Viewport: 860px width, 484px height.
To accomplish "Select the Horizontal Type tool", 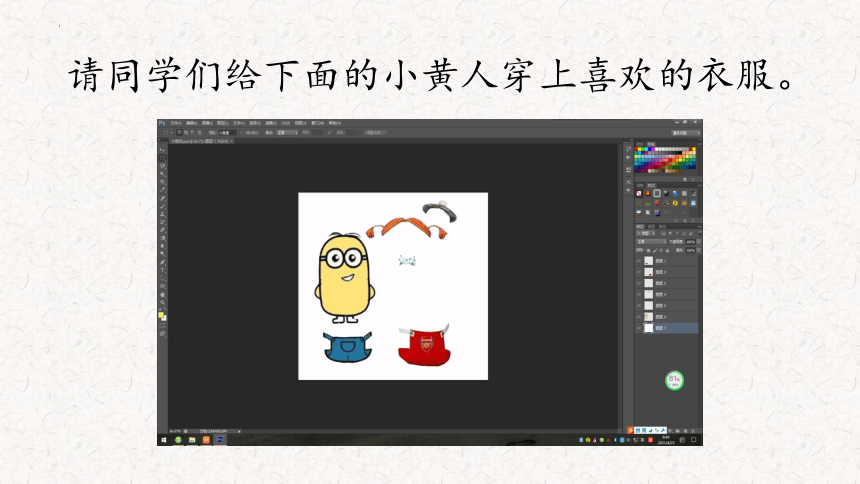I will pyautogui.click(x=162, y=271).
